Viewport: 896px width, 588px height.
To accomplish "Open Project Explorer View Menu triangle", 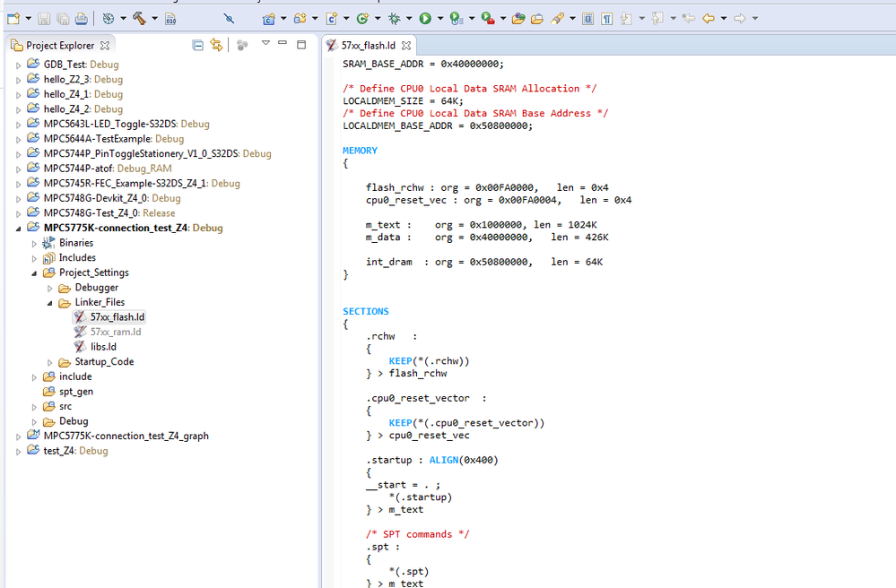I will [265, 43].
